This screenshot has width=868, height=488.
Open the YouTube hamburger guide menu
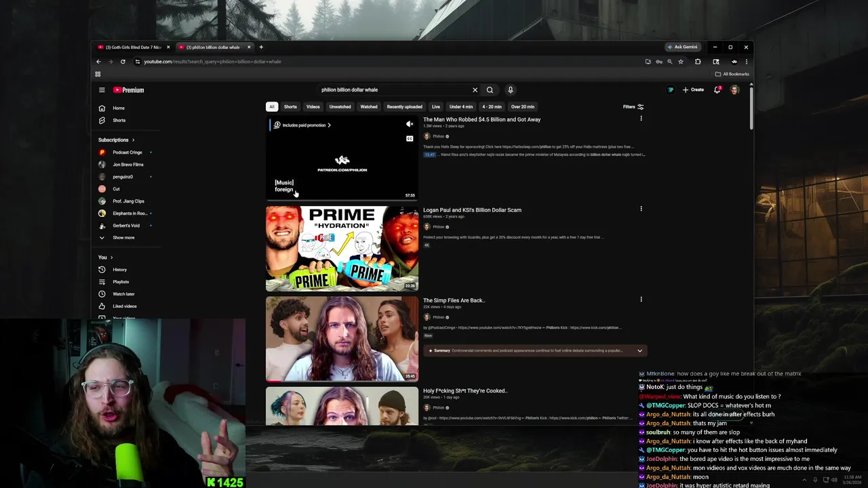(x=102, y=89)
